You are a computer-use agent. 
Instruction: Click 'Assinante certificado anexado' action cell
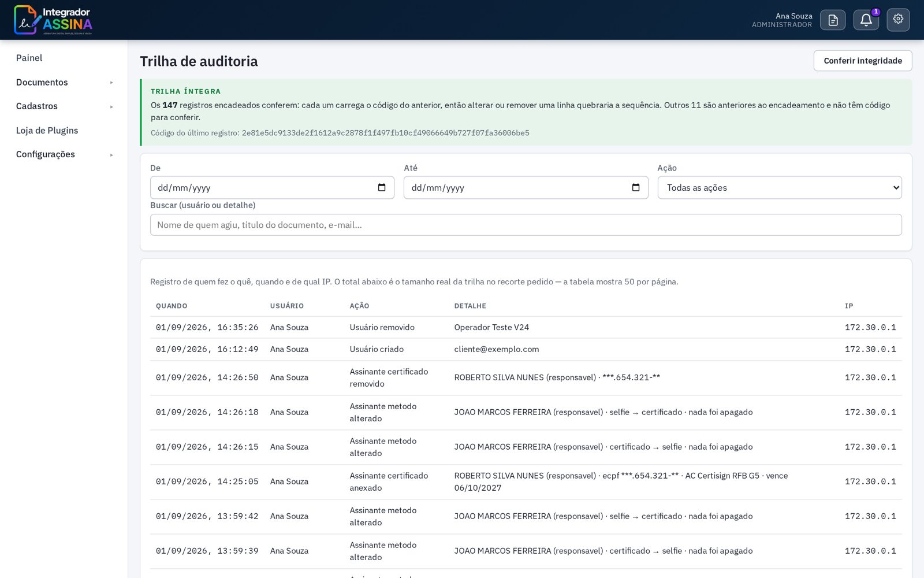point(389,481)
